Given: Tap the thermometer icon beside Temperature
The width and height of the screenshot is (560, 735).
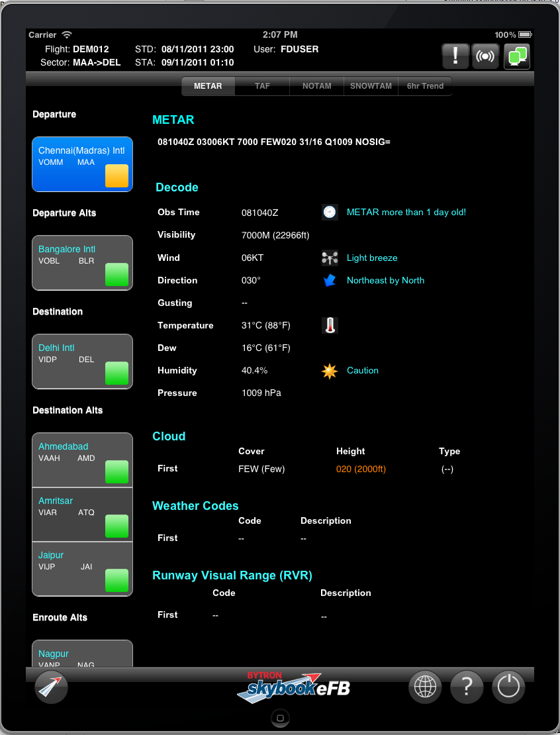Looking at the screenshot, I should coord(330,325).
